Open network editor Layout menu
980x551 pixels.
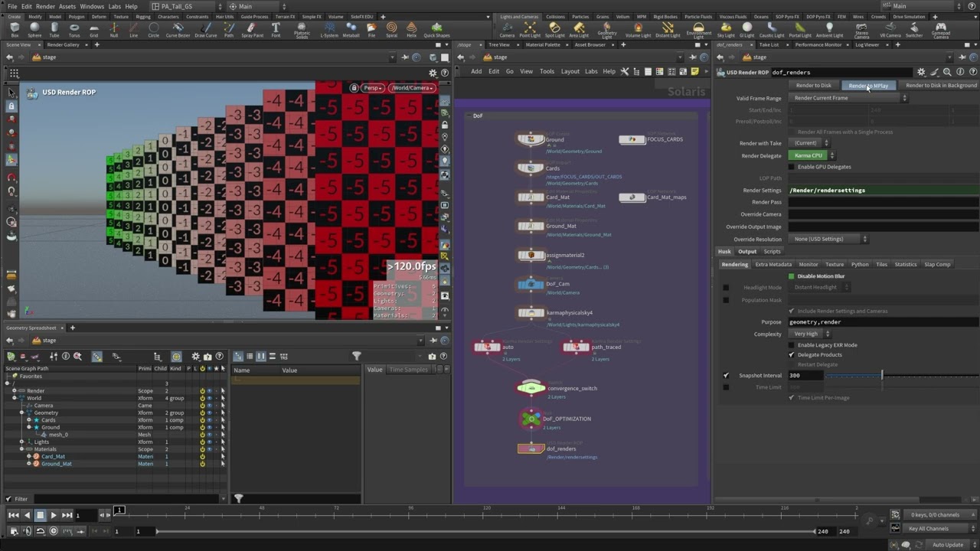click(570, 71)
